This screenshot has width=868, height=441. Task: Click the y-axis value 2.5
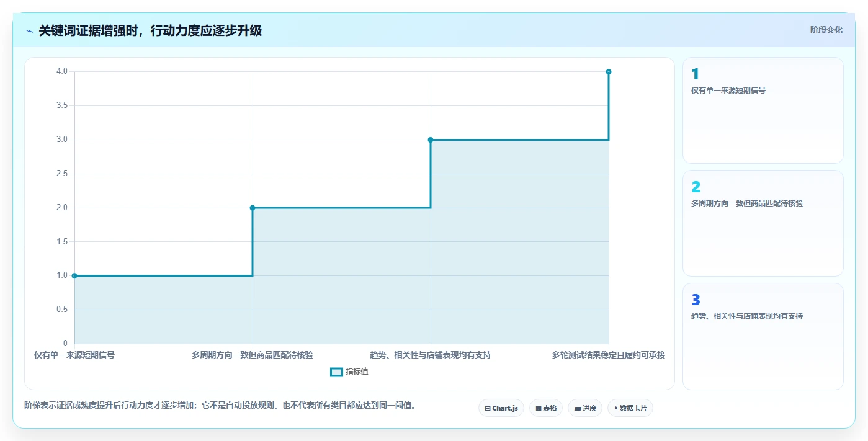click(61, 174)
